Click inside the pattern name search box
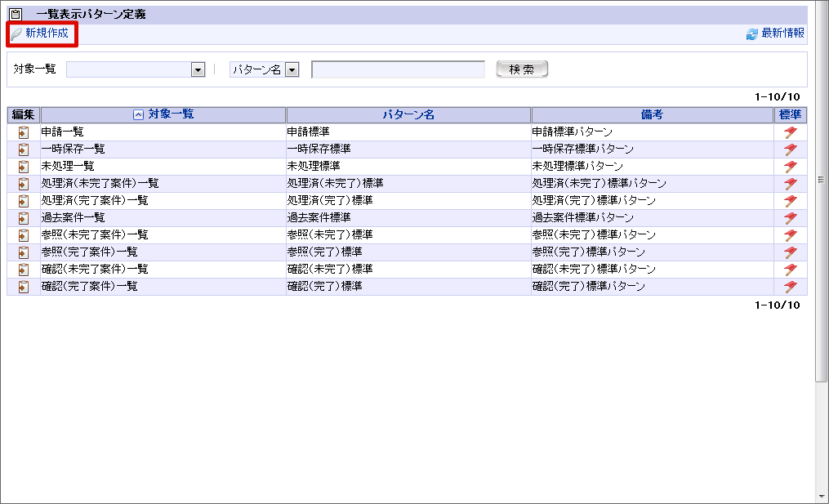The width and height of the screenshot is (829, 504). (398, 69)
